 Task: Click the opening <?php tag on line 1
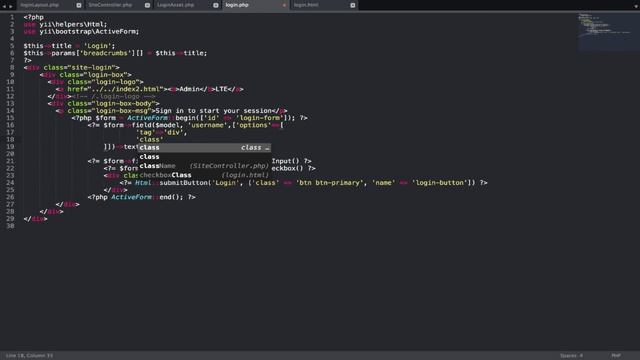[x=33, y=17]
